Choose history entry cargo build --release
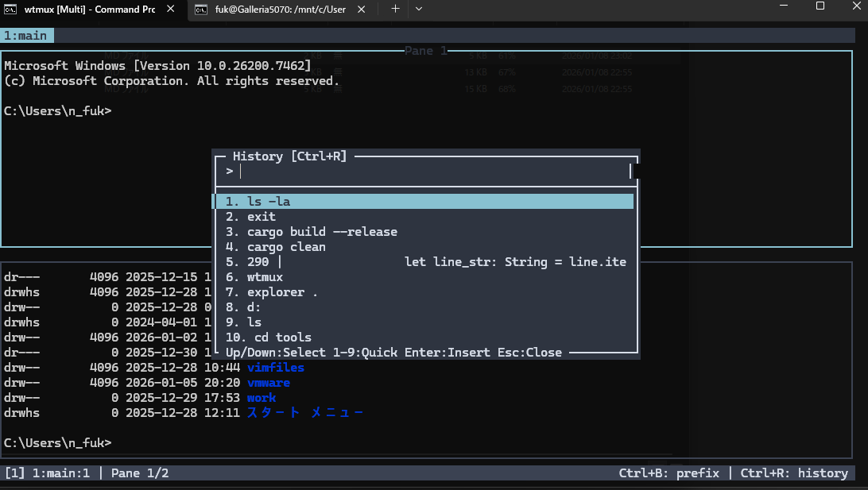Screen dimensions: 868x490 (424, 232)
